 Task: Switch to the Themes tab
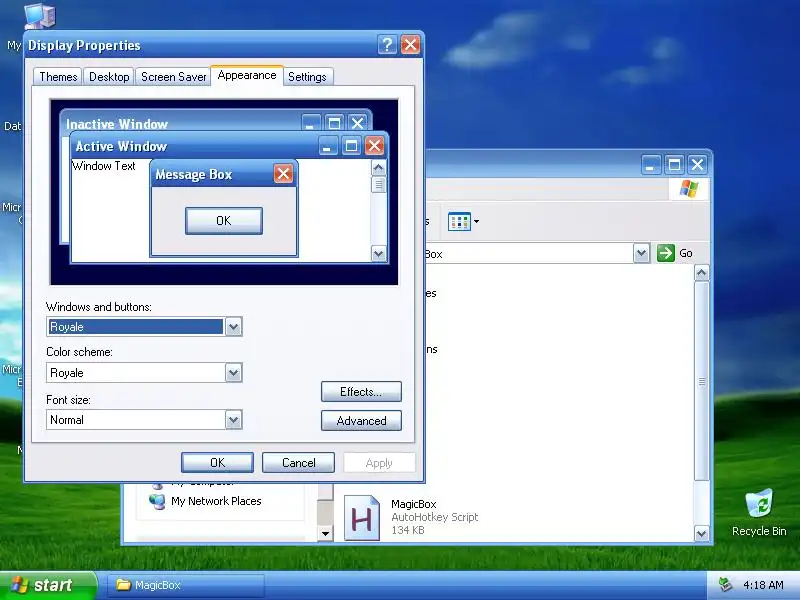pyautogui.click(x=58, y=77)
